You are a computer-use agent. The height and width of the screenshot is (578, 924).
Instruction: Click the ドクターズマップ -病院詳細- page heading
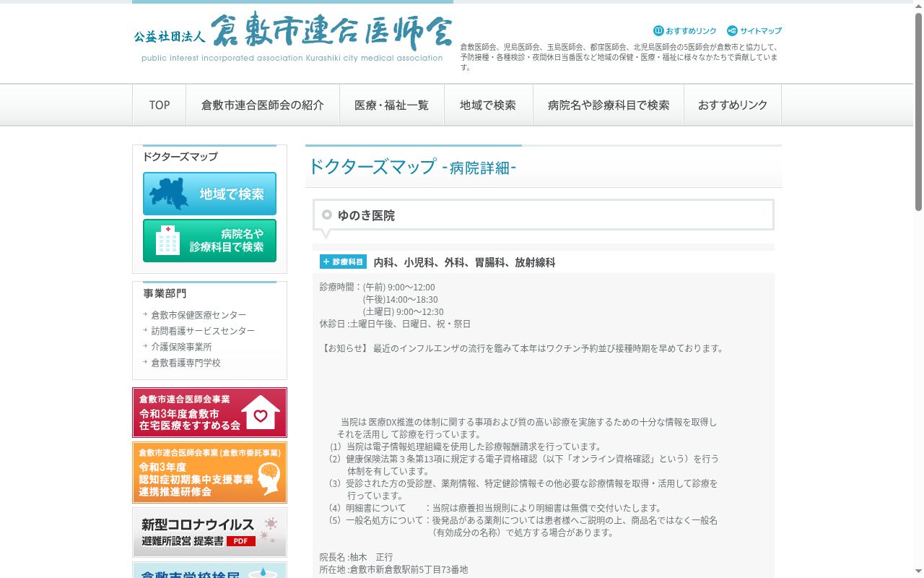tap(412, 167)
